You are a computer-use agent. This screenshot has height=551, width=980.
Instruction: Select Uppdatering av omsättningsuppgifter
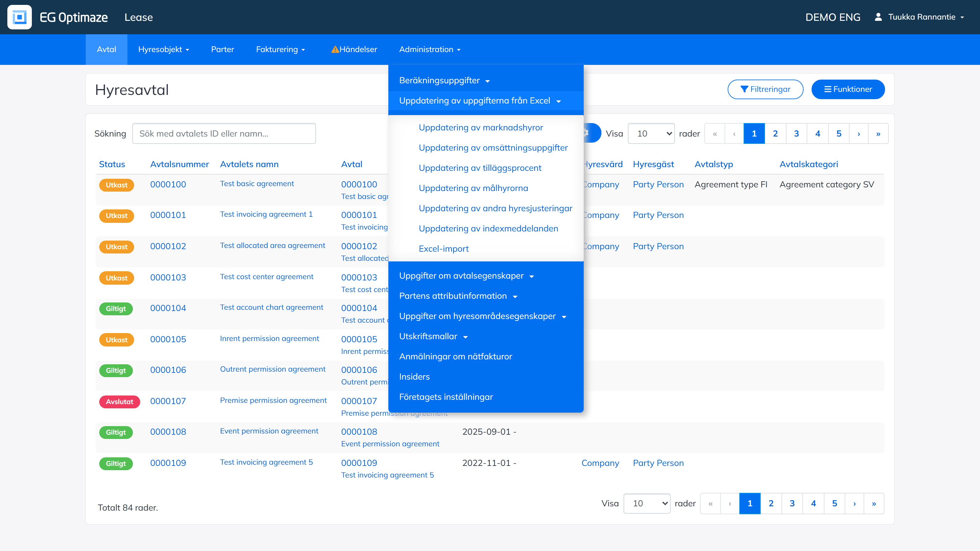(493, 148)
